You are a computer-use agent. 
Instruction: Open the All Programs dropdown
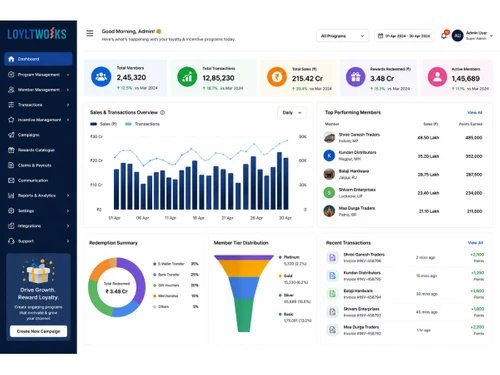[x=342, y=36]
